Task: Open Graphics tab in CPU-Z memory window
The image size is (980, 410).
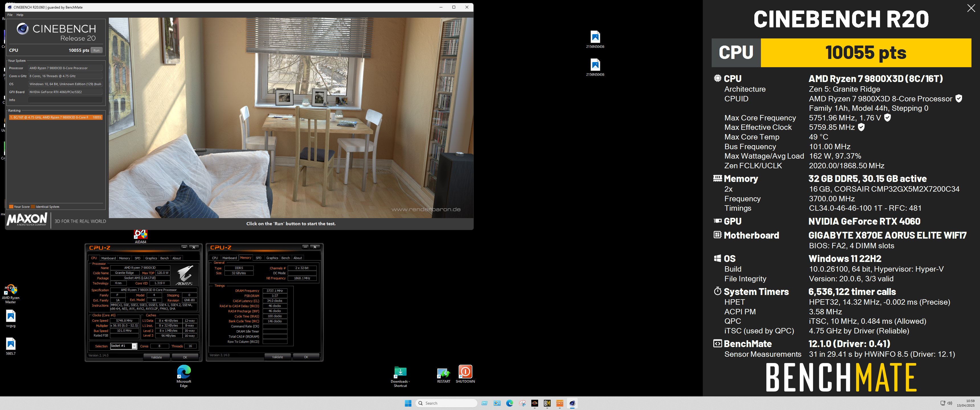Action: pyautogui.click(x=272, y=258)
